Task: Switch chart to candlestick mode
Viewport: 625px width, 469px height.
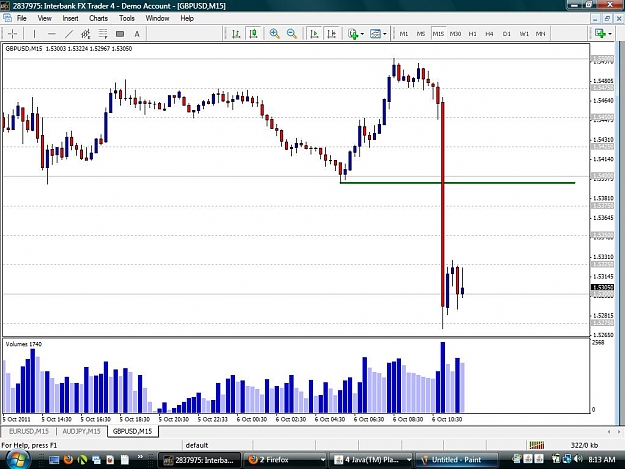Action: pyautogui.click(x=253, y=34)
